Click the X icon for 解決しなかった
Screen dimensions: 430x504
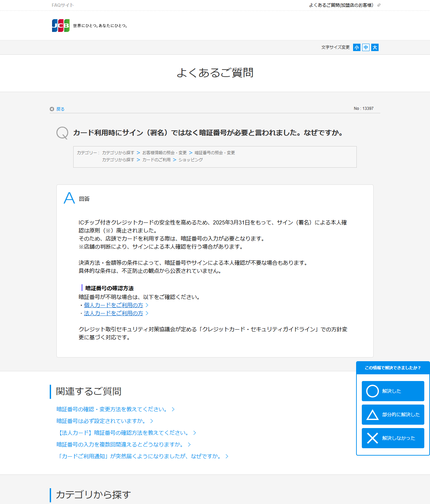[373, 438]
